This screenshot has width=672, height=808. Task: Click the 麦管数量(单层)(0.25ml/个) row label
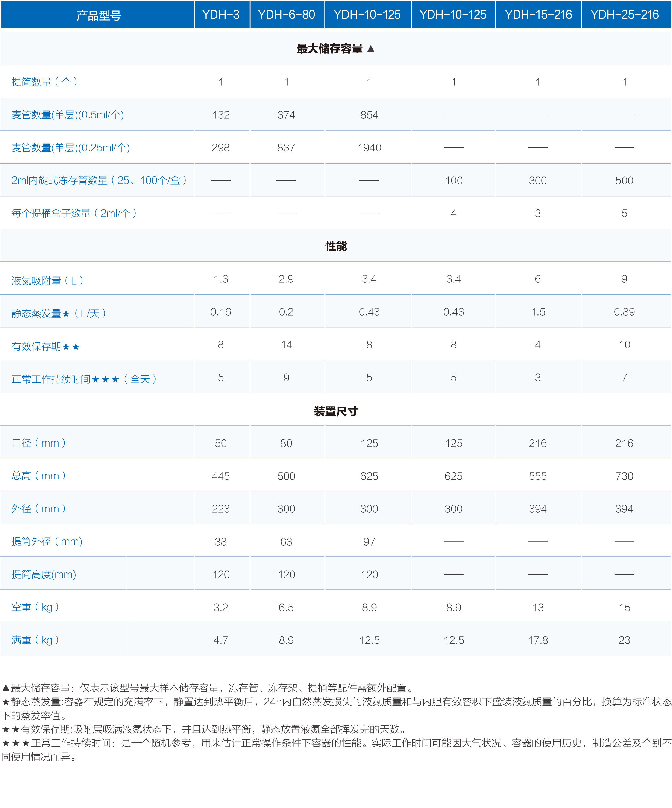point(70,147)
